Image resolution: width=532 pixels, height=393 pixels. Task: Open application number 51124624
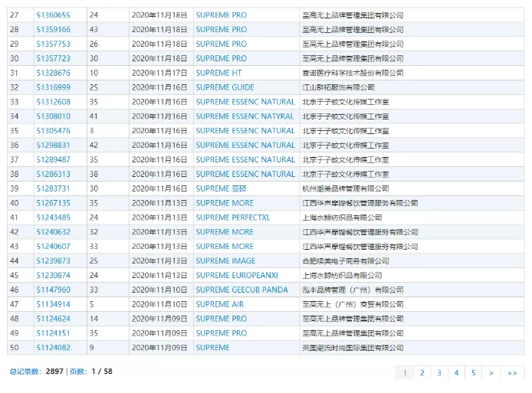tap(53, 319)
